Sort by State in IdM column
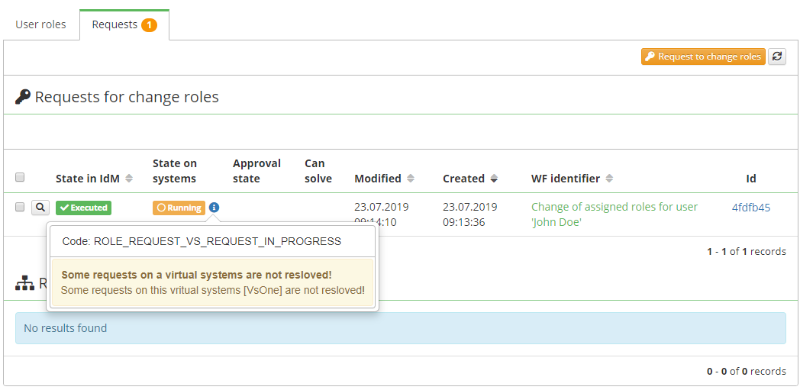800x390 pixels. tap(94, 179)
